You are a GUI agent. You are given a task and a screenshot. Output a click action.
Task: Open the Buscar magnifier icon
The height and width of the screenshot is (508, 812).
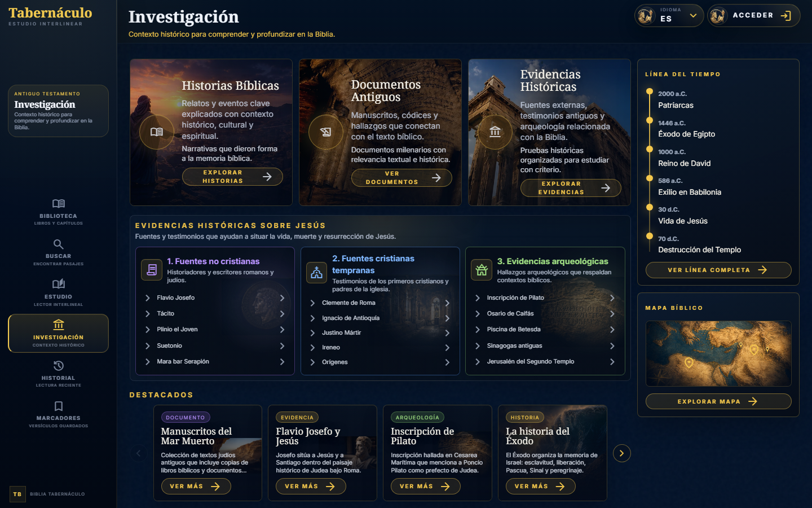point(59,244)
